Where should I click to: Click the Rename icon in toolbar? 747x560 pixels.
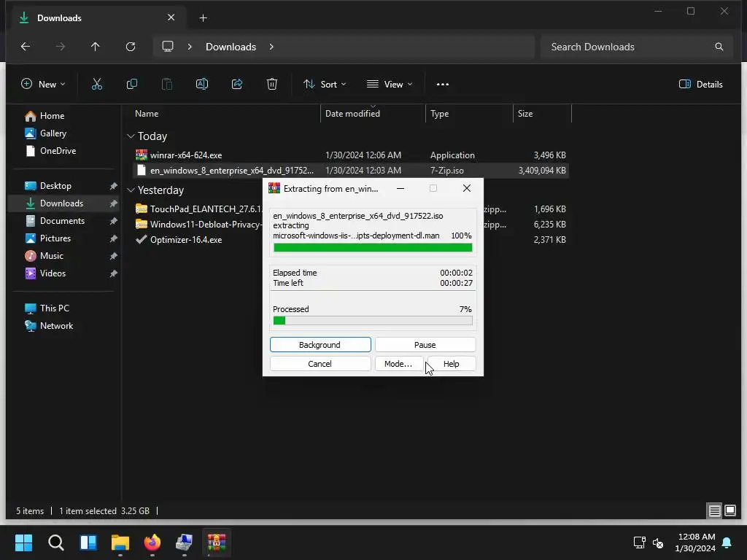point(202,85)
